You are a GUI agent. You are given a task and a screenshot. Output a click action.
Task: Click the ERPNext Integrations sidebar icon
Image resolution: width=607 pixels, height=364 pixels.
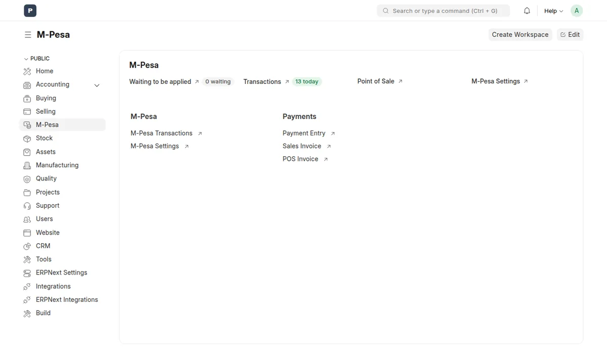tap(27, 300)
